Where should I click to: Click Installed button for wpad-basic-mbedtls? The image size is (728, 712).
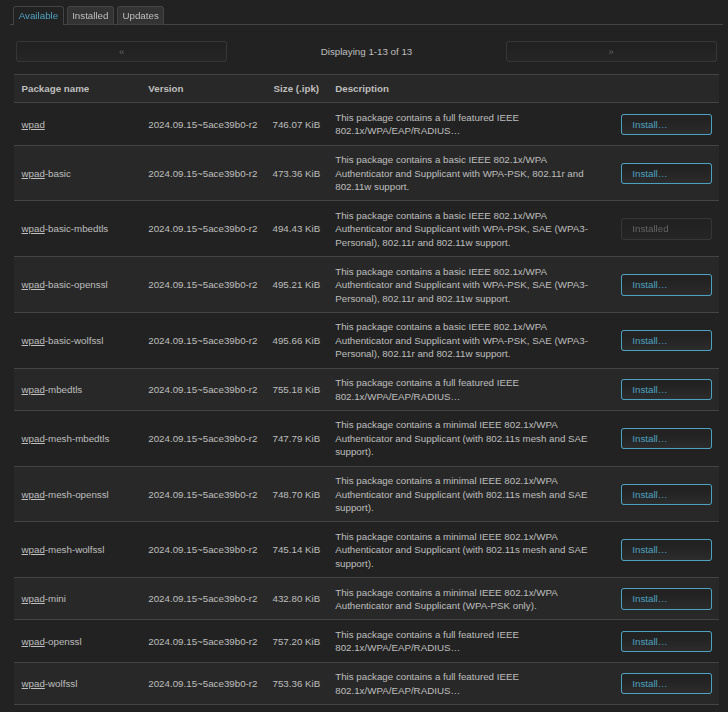pyautogui.click(x=666, y=229)
